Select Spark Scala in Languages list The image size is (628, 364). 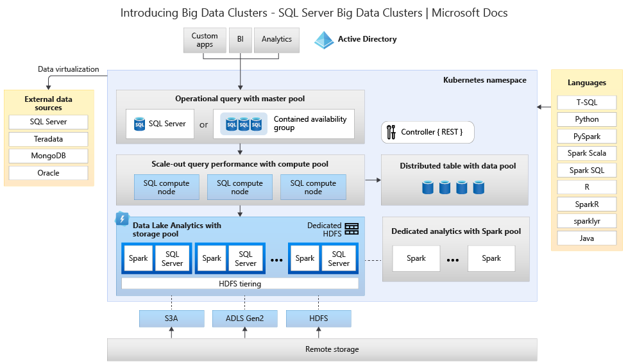click(x=587, y=153)
